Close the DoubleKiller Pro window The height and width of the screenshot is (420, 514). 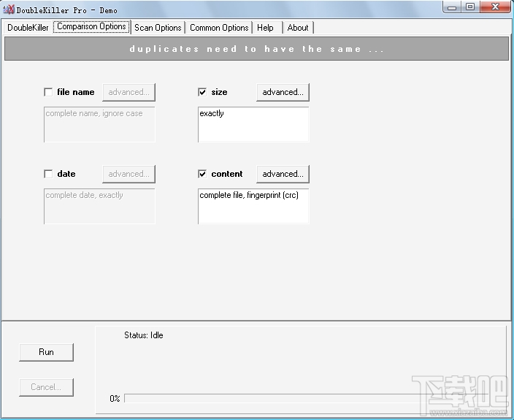pyautogui.click(x=495, y=7)
